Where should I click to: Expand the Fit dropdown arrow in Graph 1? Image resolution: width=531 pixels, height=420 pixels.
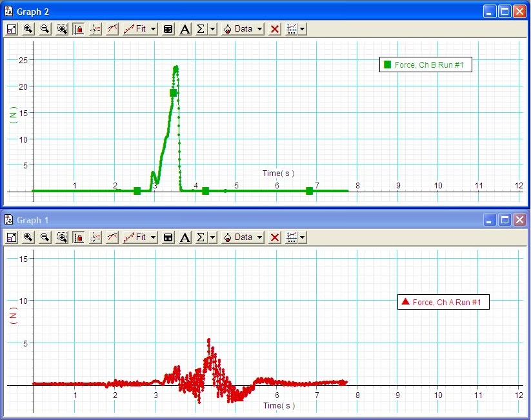coord(153,237)
